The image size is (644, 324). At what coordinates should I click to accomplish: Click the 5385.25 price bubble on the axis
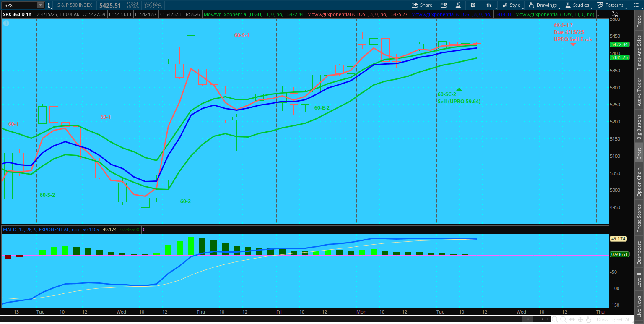(x=619, y=57)
